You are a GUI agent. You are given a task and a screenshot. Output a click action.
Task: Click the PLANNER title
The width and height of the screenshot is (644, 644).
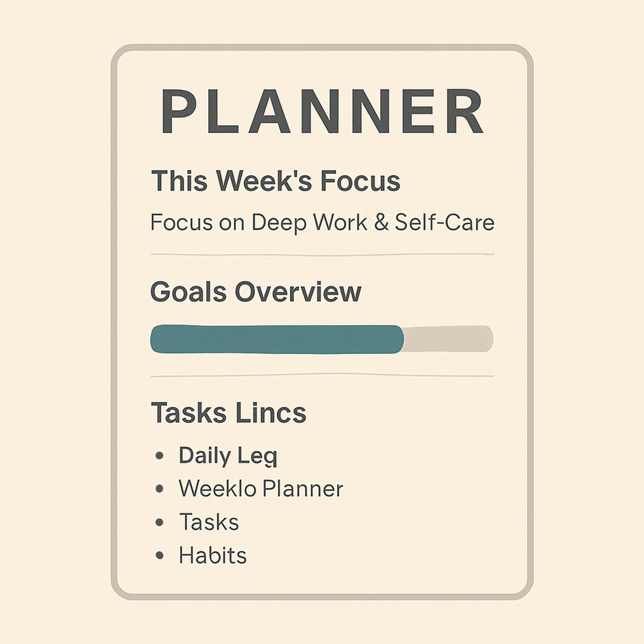pos(322,111)
